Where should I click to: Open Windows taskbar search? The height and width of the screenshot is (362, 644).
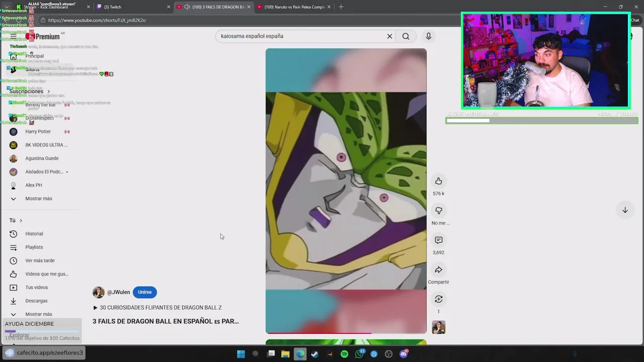click(x=256, y=354)
